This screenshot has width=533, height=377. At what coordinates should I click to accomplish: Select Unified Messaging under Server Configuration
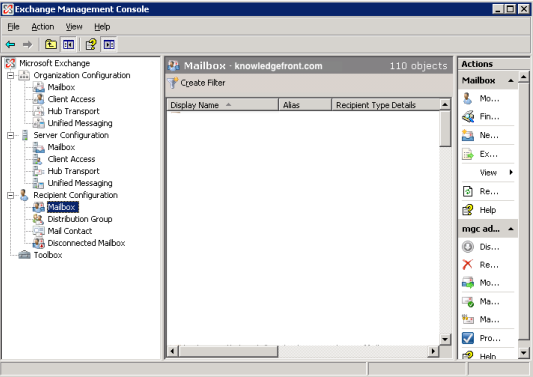click(80, 183)
